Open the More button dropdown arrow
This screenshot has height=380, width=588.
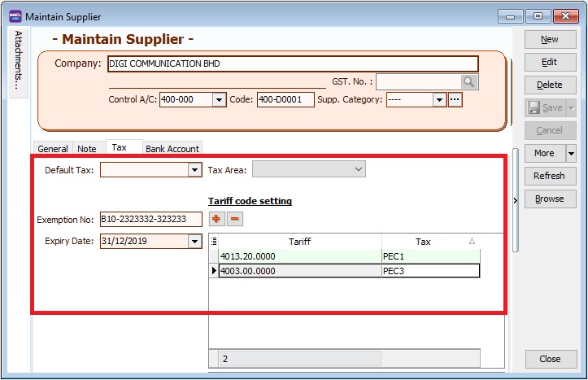coord(571,153)
